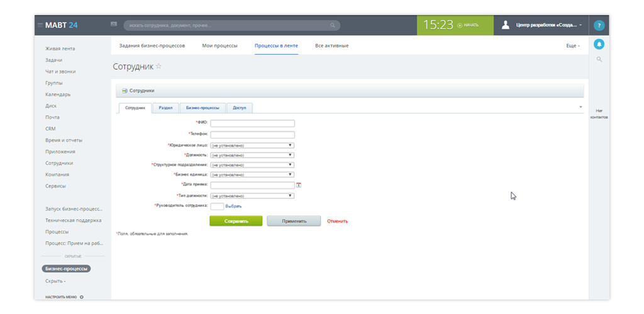This screenshot has height=314, width=644.
Task: Open Сервисы in left menu
Action: [x=55, y=186]
